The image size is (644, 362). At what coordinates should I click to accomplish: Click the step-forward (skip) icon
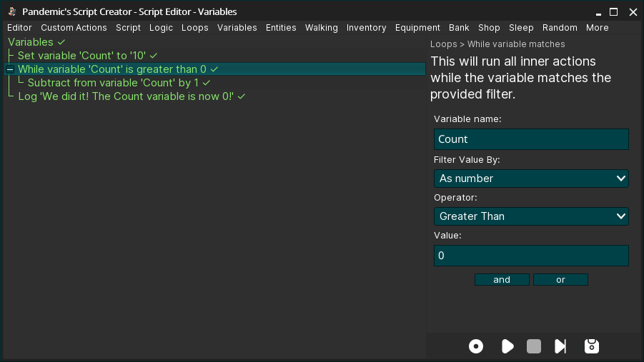coord(560,346)
